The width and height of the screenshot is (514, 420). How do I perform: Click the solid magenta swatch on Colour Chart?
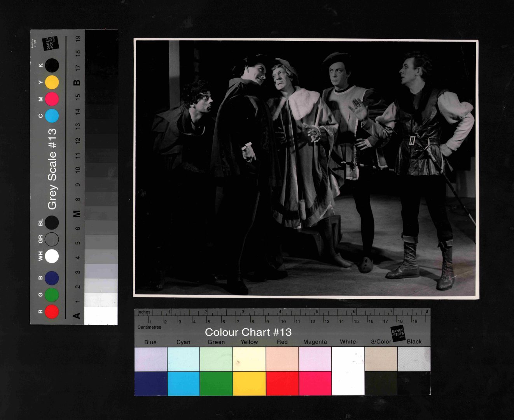pyautogui.click(x=315, y=383)
